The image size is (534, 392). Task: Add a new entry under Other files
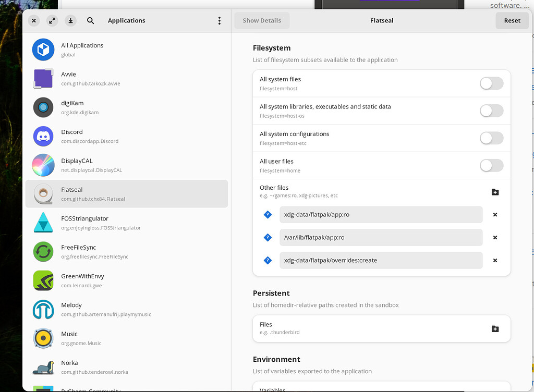click(494, 192)
